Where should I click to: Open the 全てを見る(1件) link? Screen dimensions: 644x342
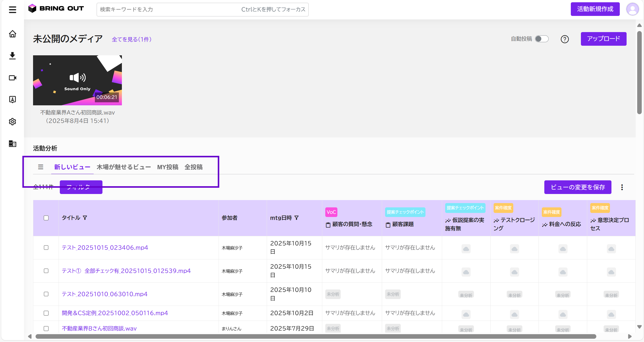(131, 39)
